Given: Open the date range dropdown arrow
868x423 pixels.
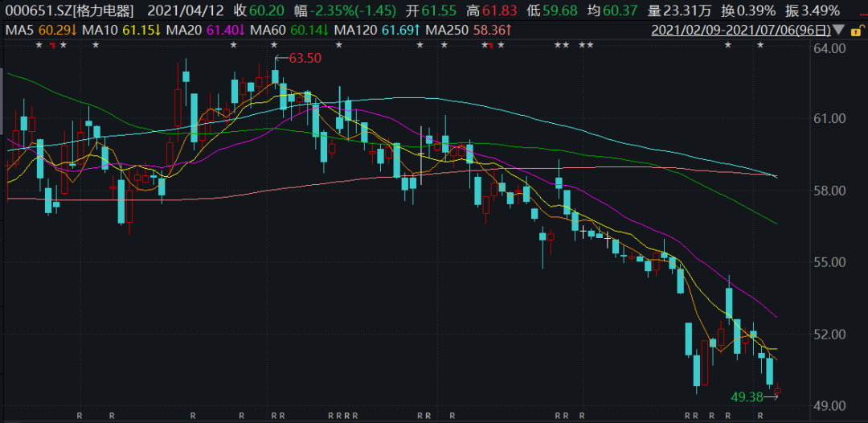Looking at the screenshot, I should tap(839, 31).
